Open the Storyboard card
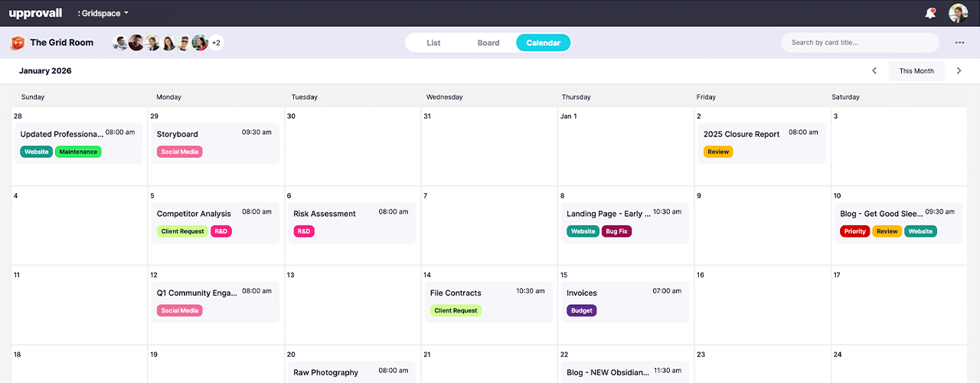Viewport: 980px width, 383px height. click(x=215, y=142)
